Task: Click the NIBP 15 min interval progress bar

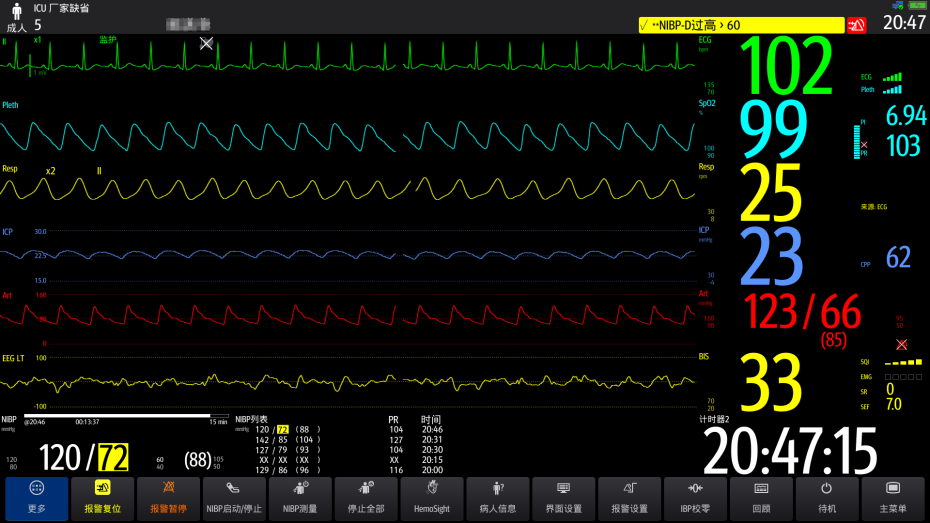Action: [x=126, y=416]
